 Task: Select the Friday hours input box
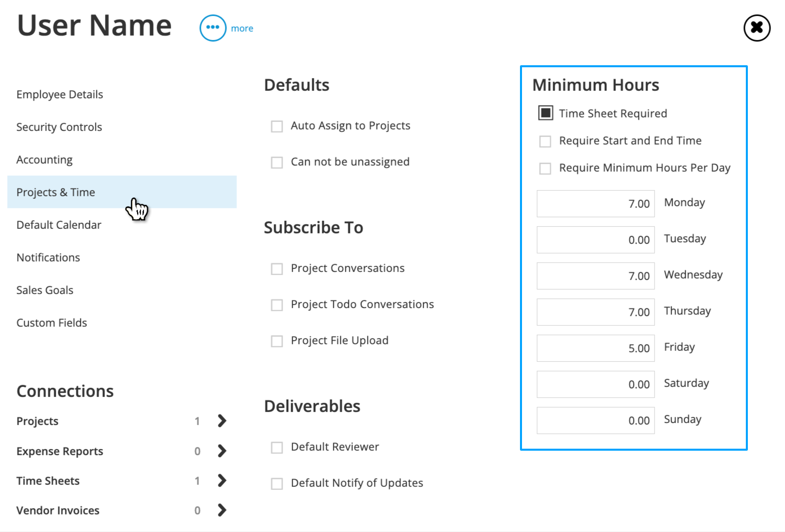596,348
